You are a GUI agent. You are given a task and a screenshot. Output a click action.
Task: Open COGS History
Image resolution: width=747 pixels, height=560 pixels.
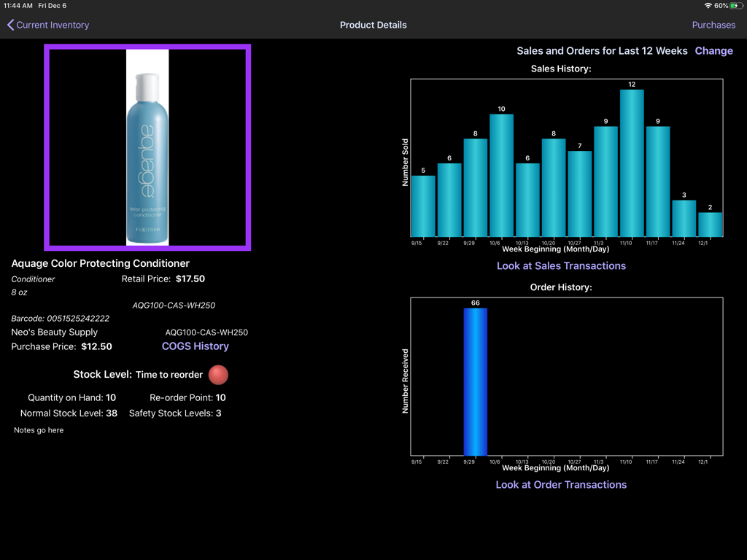(x=195, y=346)
